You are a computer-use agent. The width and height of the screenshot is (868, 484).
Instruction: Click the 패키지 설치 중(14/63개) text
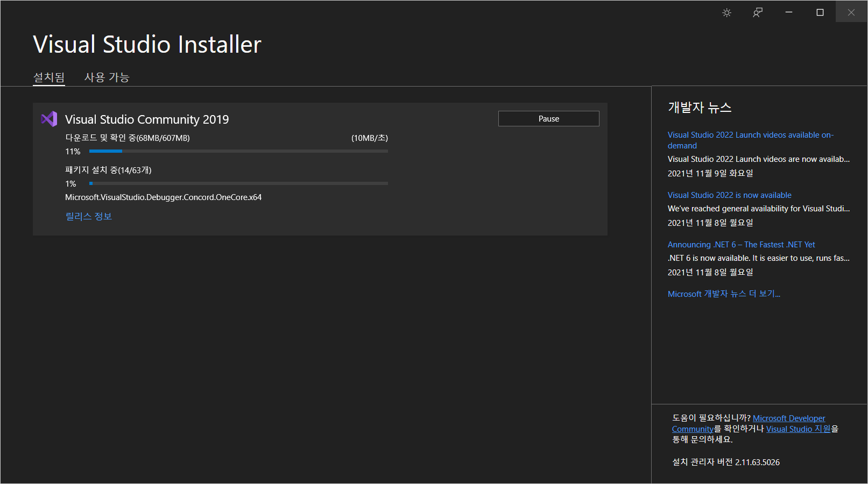108,170
